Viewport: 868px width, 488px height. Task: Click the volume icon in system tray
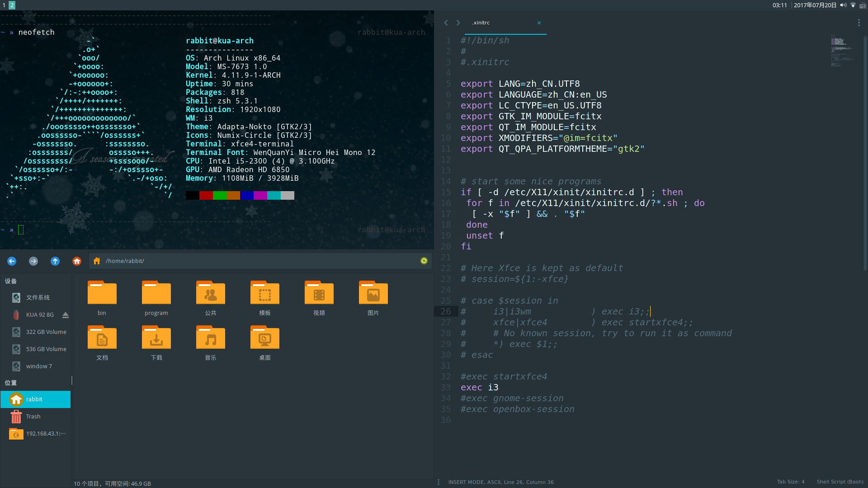pos(843,5)
